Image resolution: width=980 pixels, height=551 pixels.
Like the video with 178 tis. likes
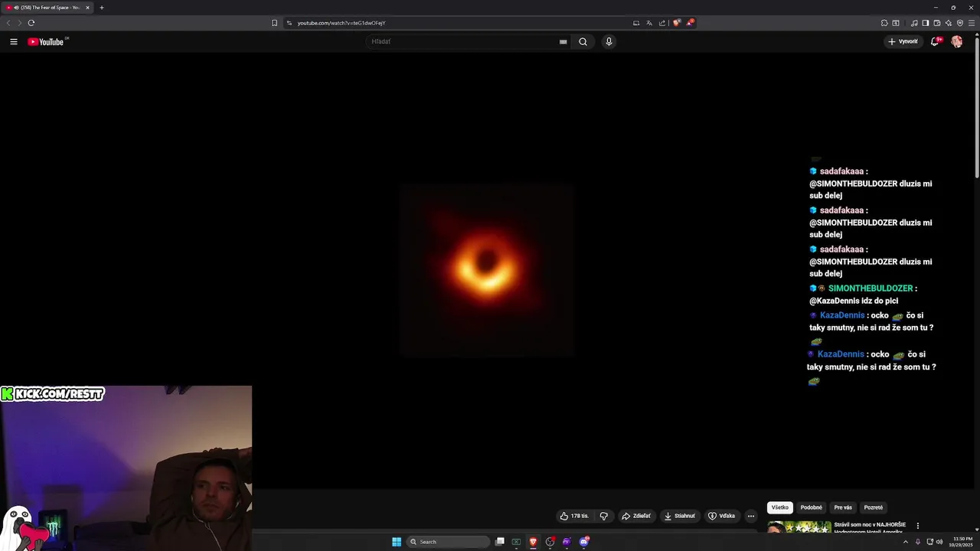[x=575, y=516]
